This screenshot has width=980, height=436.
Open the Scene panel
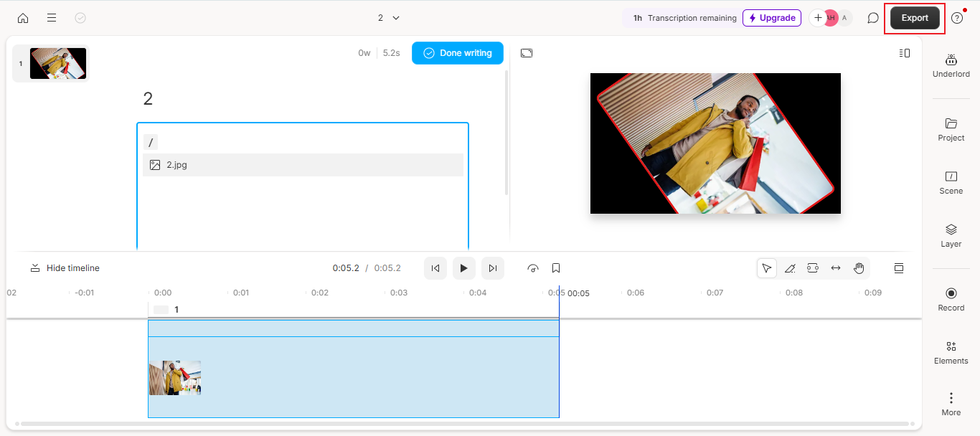point(951,181)
